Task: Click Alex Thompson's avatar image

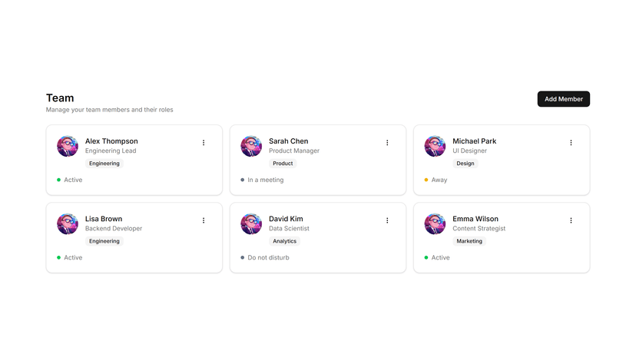Action: click(68, 146)
